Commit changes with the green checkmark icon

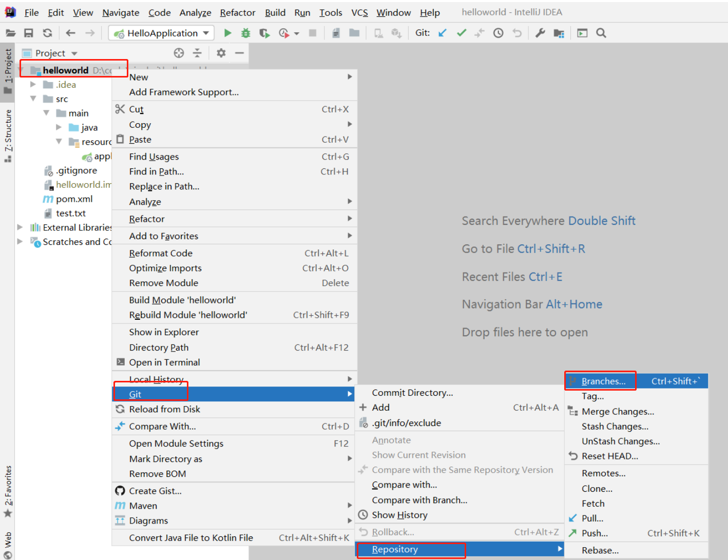coord(462,33)
